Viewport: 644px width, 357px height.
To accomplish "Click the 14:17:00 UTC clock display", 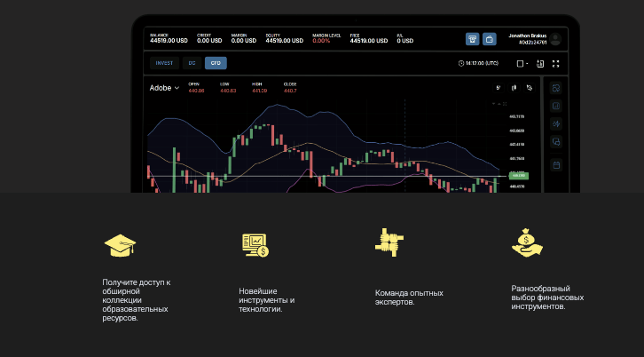I will (478, 63).
